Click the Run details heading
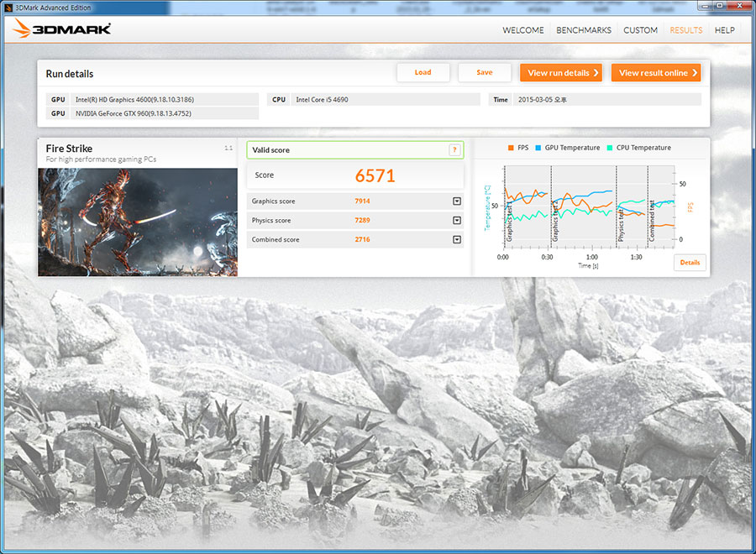The height and width of the screenshot is (554, 756). pos(70,74)
